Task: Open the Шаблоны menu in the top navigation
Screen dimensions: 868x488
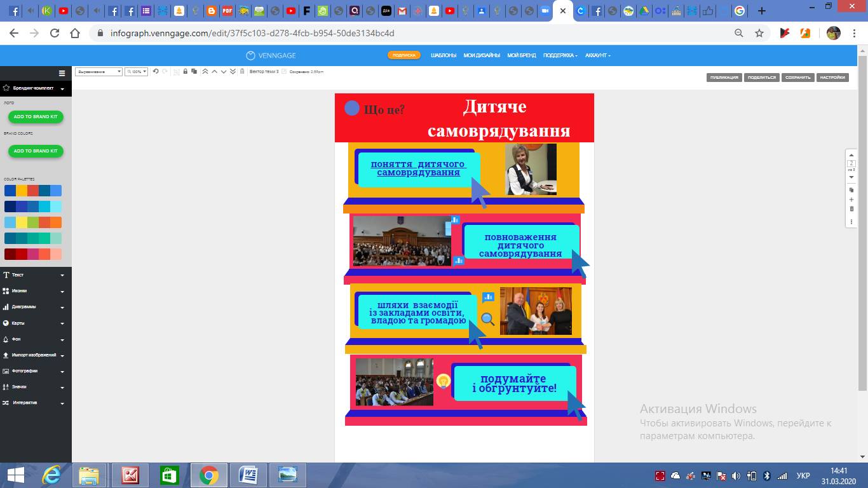Action: tap(443, 55)
